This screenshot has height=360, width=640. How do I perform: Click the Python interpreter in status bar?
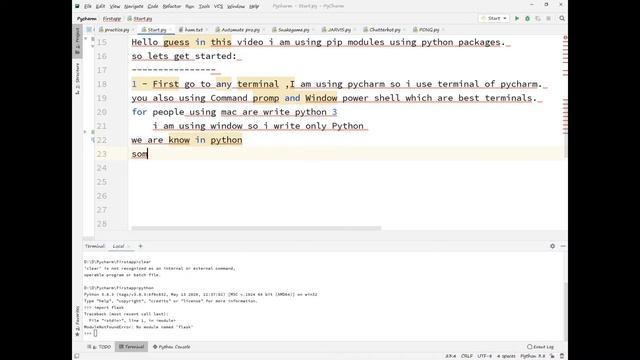pos(533,356)
